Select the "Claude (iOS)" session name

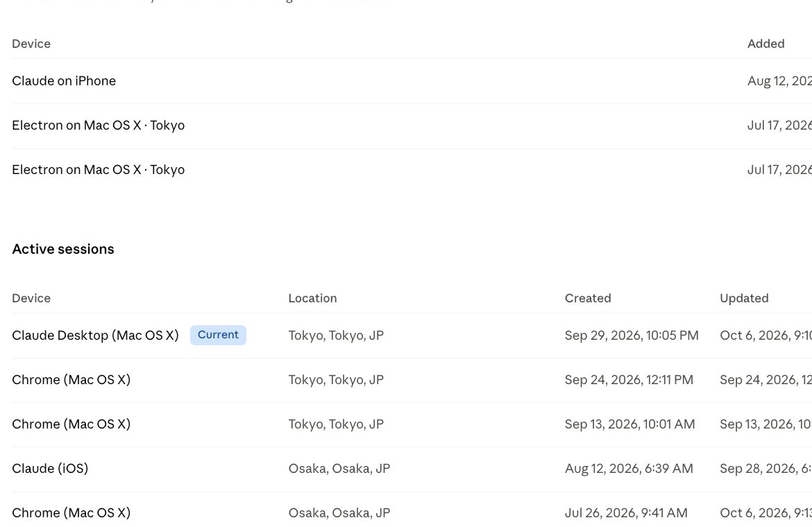[50, 469]
